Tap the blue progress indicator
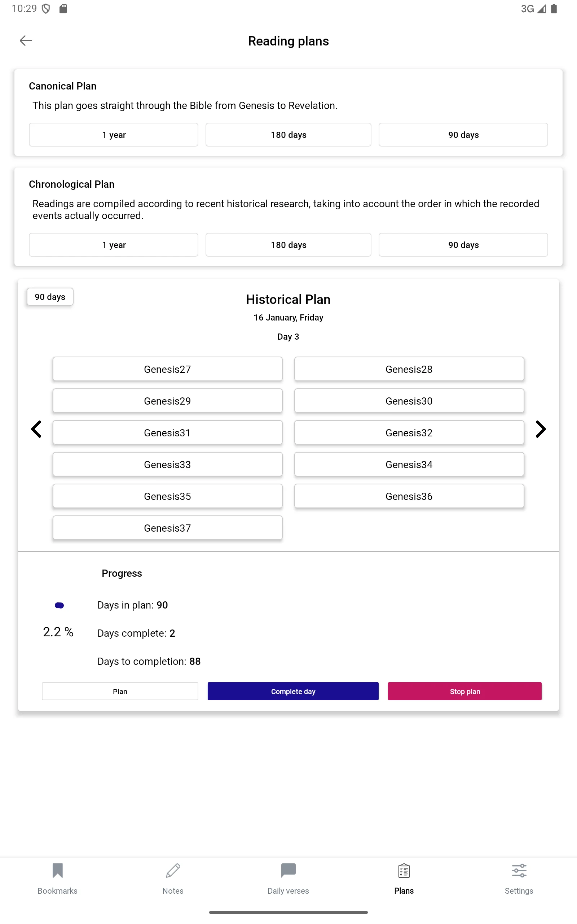This screenshot has width=577, height=924. 59,605
